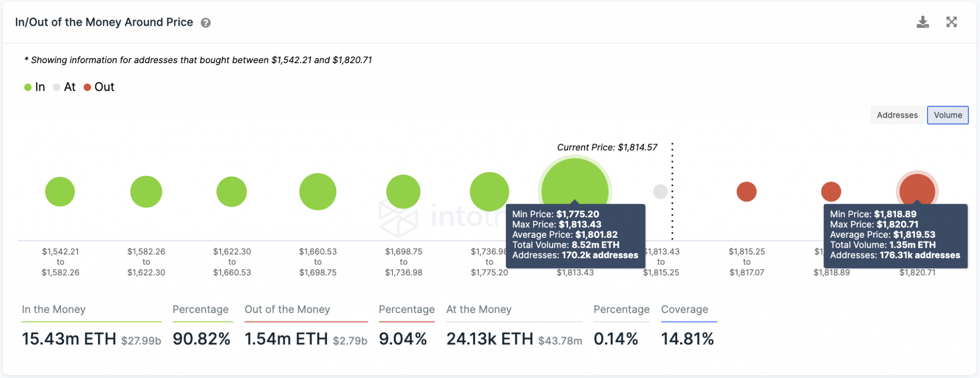Click the gray 'At the Money' bubble
Image resolution: width=980 pixels, height=378 pixels.
point(660,191)
